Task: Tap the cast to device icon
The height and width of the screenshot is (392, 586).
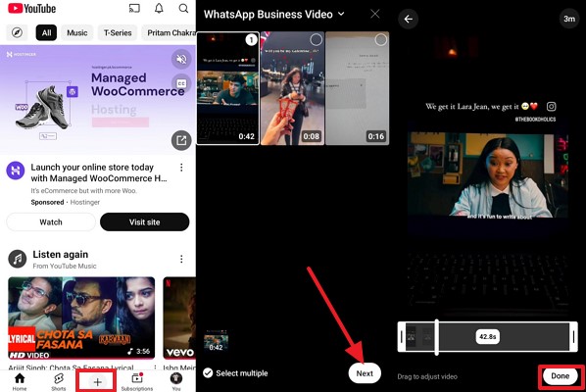Action: 134,8
